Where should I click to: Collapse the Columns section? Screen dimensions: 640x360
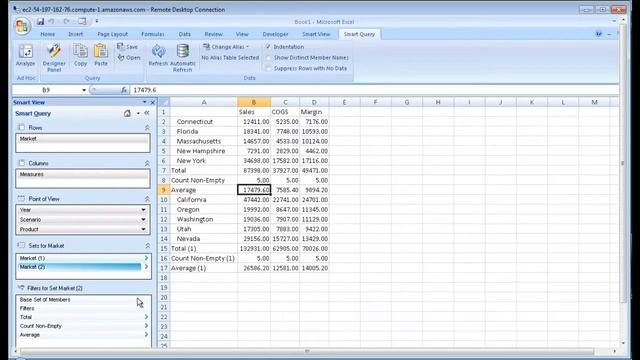(x=147, y=163)
